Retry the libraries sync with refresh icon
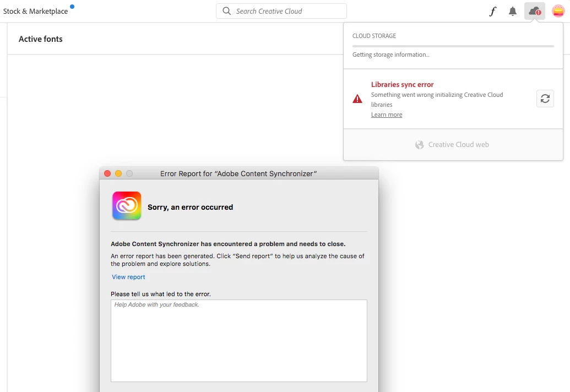This screenshot has width=570, height=392. click(x=545, y=99)
